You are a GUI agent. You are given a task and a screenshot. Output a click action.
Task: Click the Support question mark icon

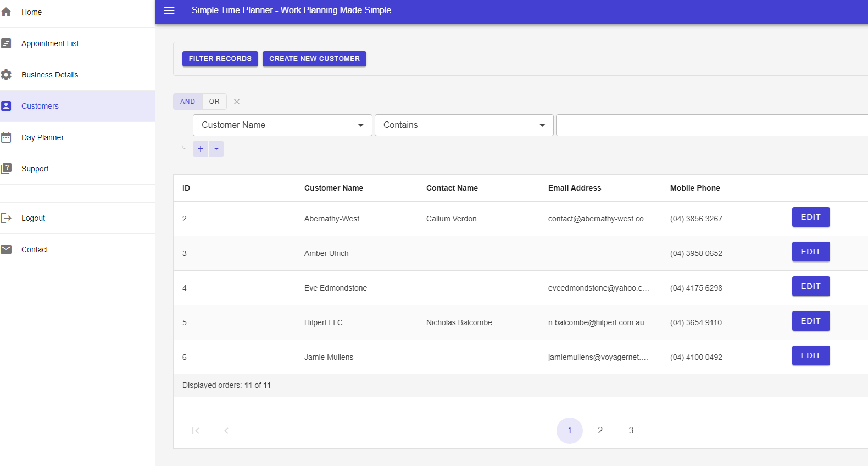pyautogui.click(x=7, y=169)
